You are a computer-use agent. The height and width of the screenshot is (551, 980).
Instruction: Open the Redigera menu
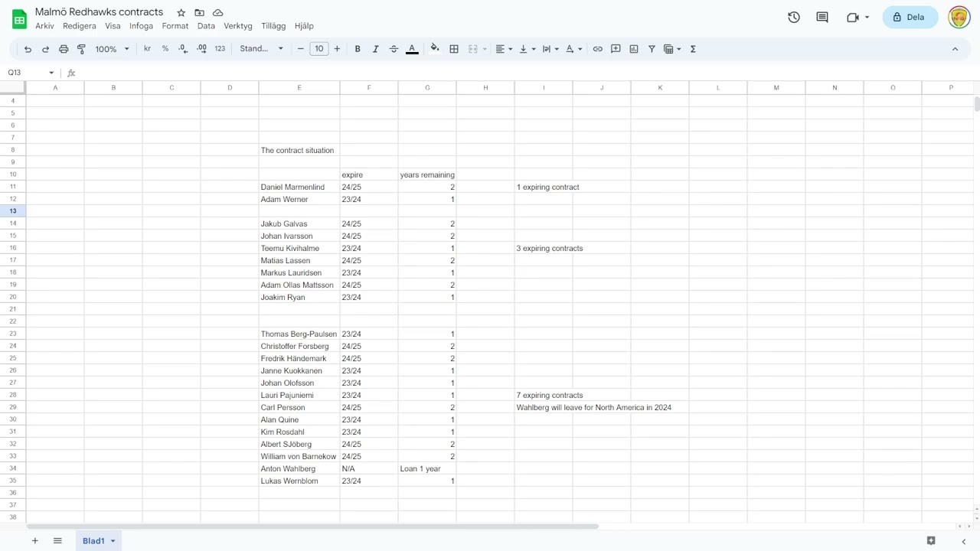pyautogui.click(x=80, y=26)
